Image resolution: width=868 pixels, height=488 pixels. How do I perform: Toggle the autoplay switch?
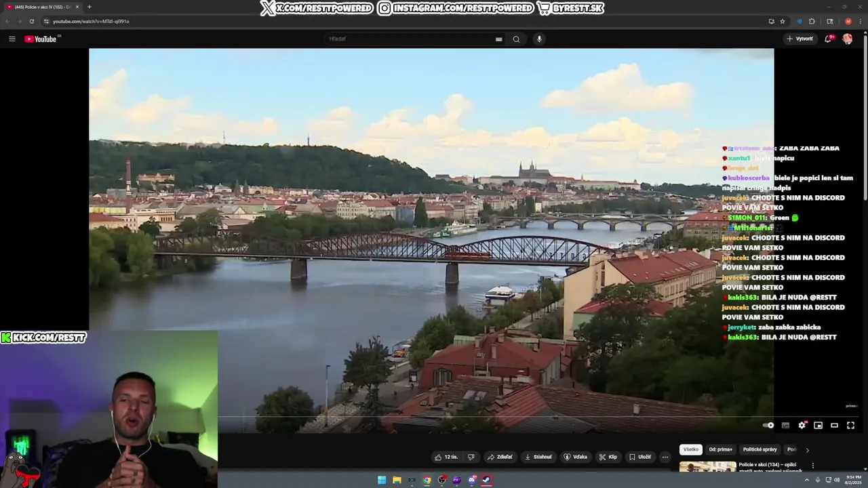pyautogui.click(x=768, y=425)
